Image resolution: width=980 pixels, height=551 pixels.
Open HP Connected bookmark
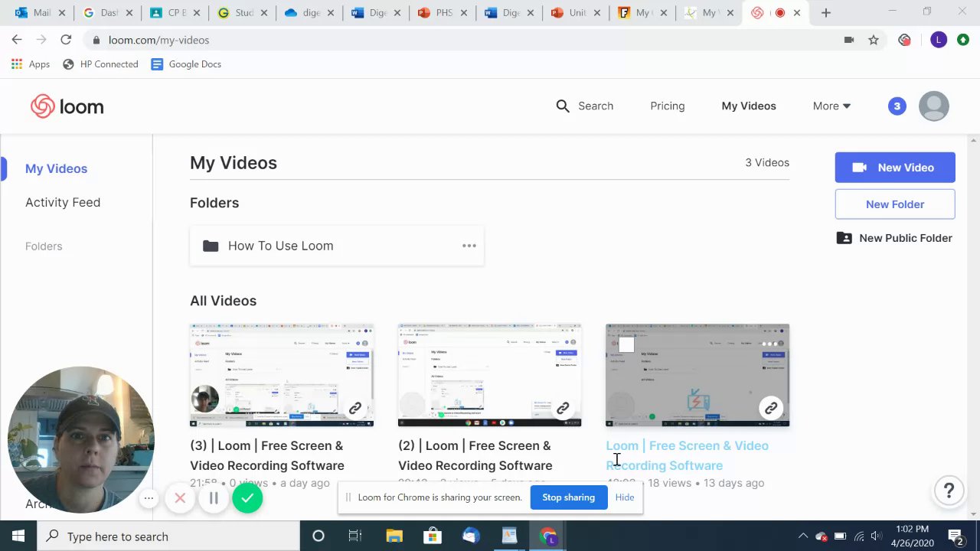click(100, 64)
